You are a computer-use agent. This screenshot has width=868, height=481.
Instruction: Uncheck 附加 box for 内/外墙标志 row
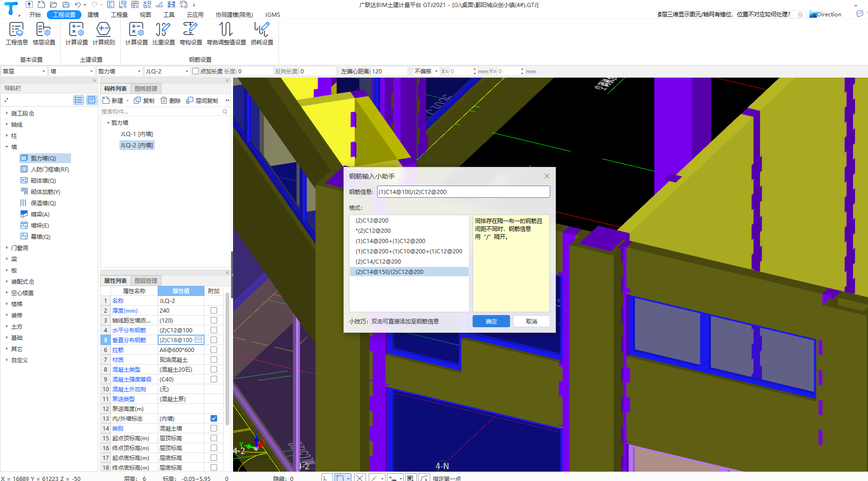214,418
